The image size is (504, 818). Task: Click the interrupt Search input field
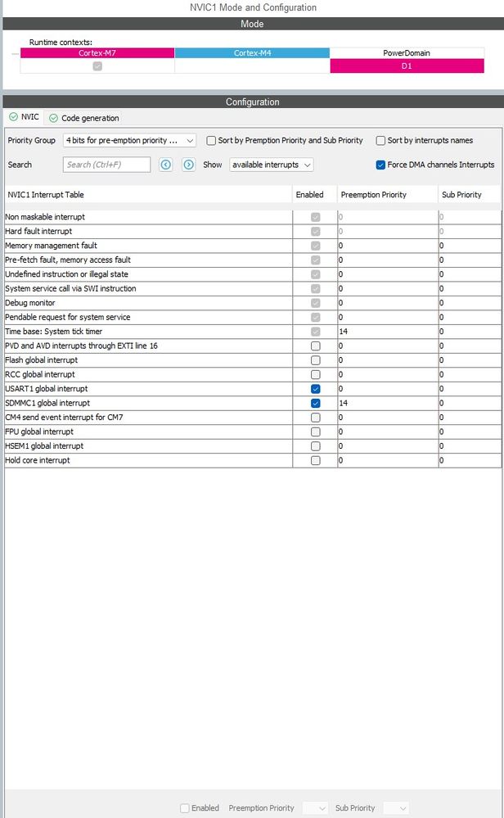[106, 165]
